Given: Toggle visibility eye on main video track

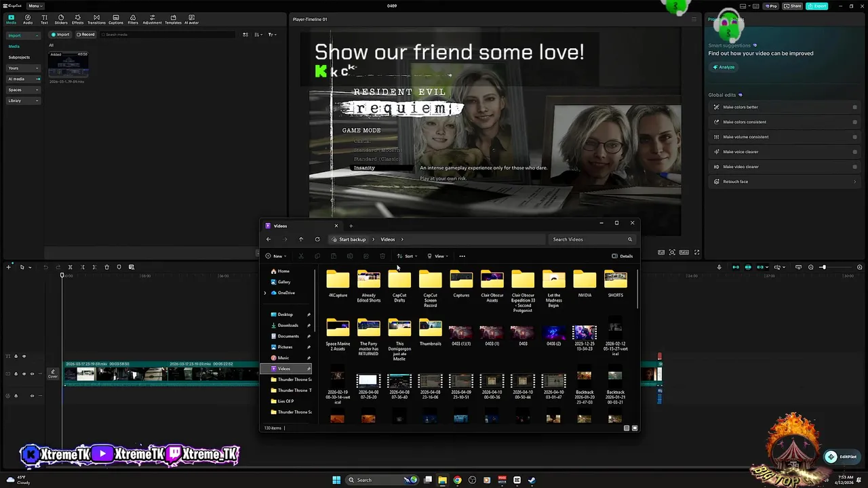Looking at the screenshot, I should point(24,373).
